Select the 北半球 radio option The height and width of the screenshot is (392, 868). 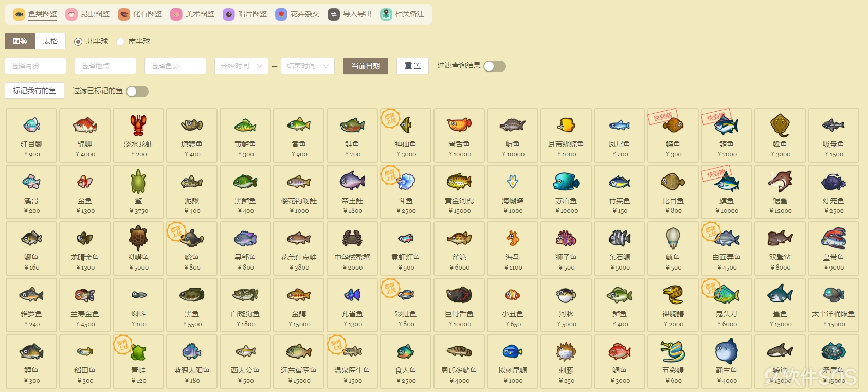[78, 41]
